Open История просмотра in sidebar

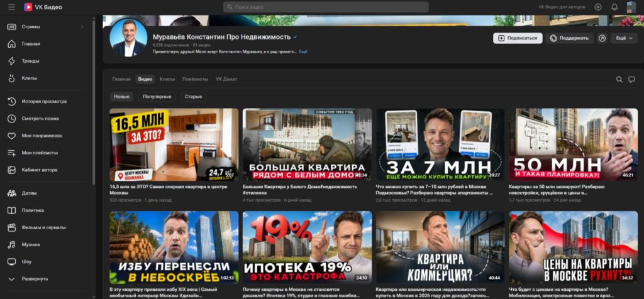[45, 101]
